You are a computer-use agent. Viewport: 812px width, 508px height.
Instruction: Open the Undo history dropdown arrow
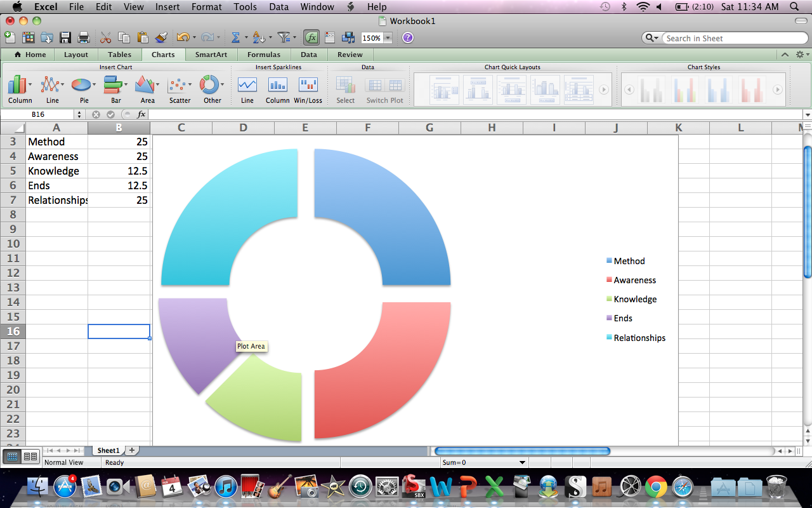pyautogui.click(x=194, y=37)
